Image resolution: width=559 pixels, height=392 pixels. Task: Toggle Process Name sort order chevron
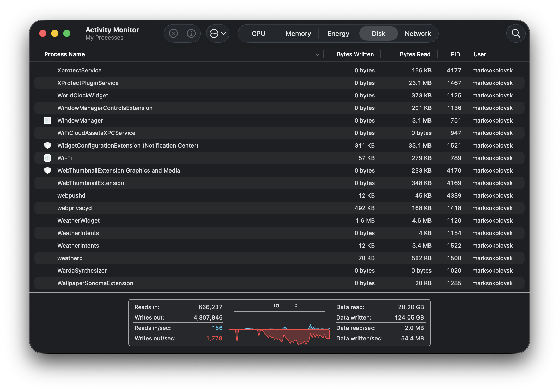click(317, 54)
